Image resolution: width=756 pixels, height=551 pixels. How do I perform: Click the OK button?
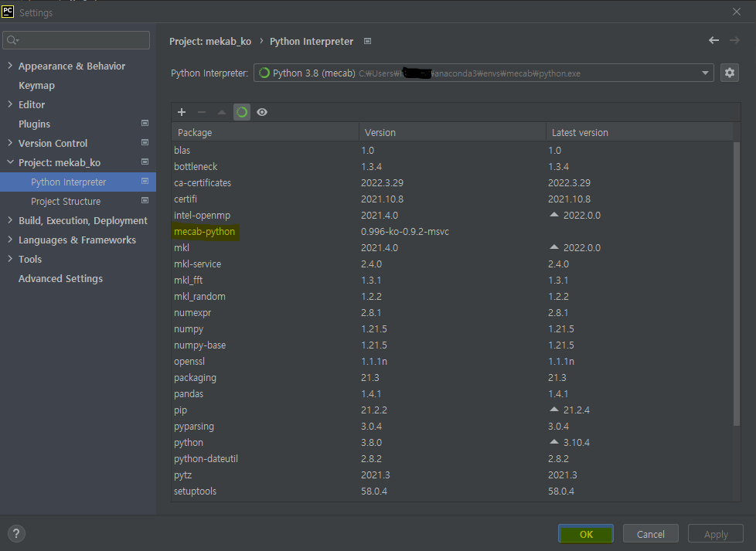click(x=586, y=534)
